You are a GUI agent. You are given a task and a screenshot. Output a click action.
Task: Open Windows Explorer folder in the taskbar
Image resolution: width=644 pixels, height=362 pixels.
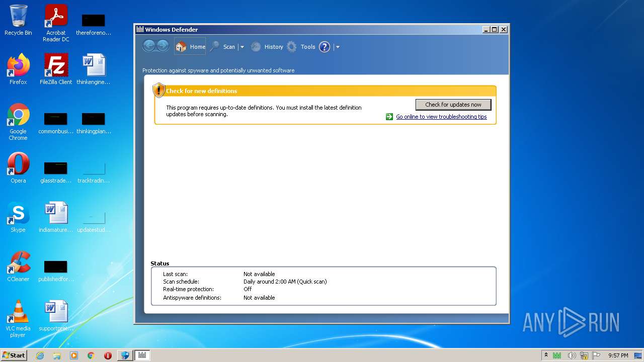(57, 355)
